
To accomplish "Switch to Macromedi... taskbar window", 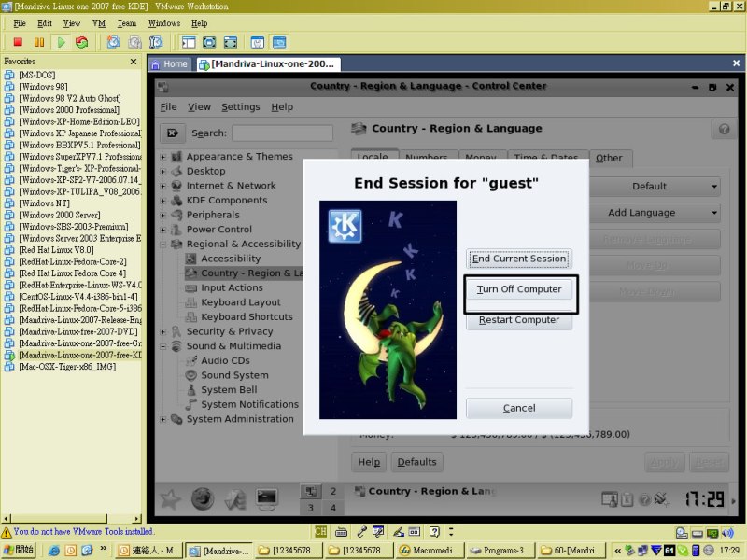I will [430, 551].
